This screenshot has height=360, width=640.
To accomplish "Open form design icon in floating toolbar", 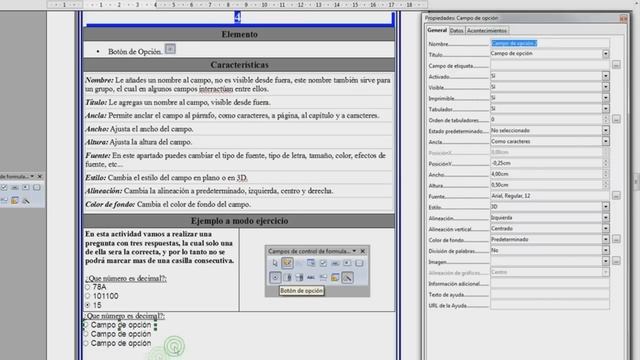I will click(x=15, y=200).
